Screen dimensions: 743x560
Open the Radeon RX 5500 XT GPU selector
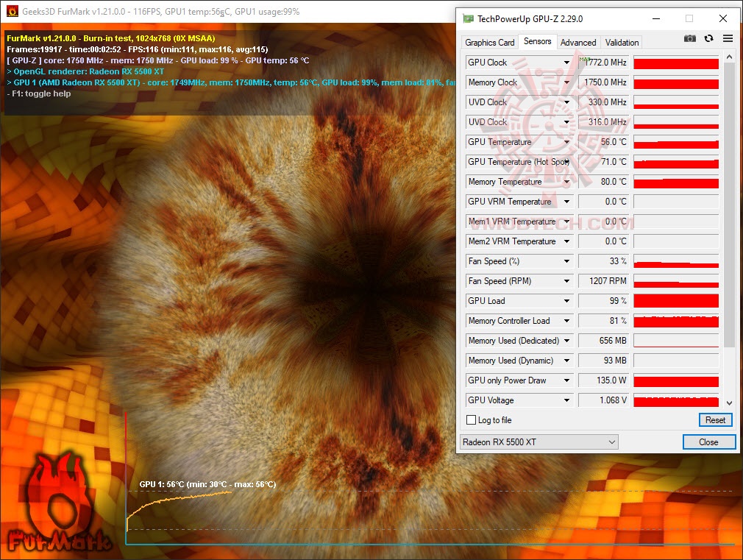(538, 442)
